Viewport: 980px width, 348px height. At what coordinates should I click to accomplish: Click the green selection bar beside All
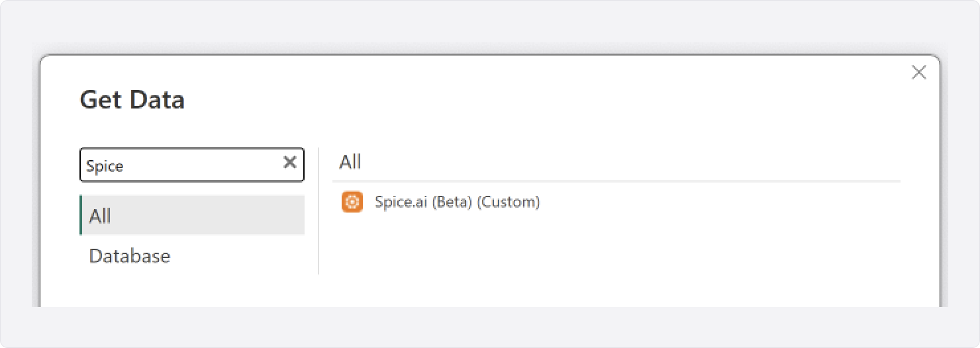[81, 215]
